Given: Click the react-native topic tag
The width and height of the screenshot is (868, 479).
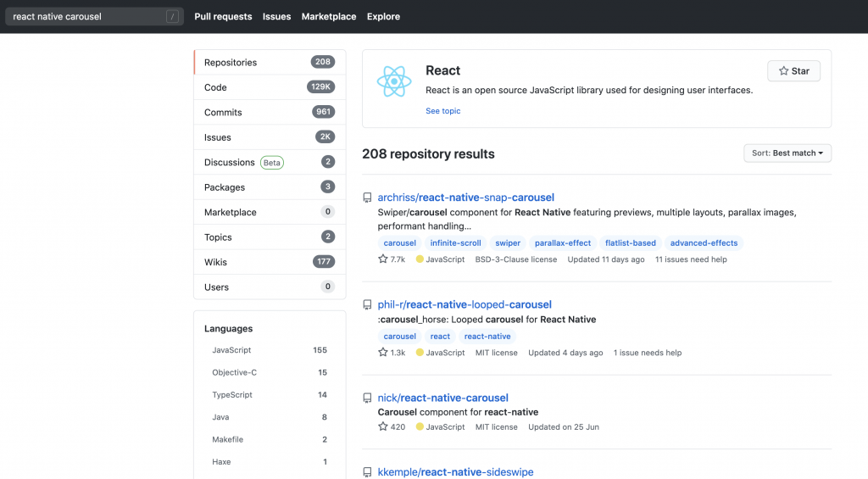Looking at the screenshot, I should pos(487,336).
